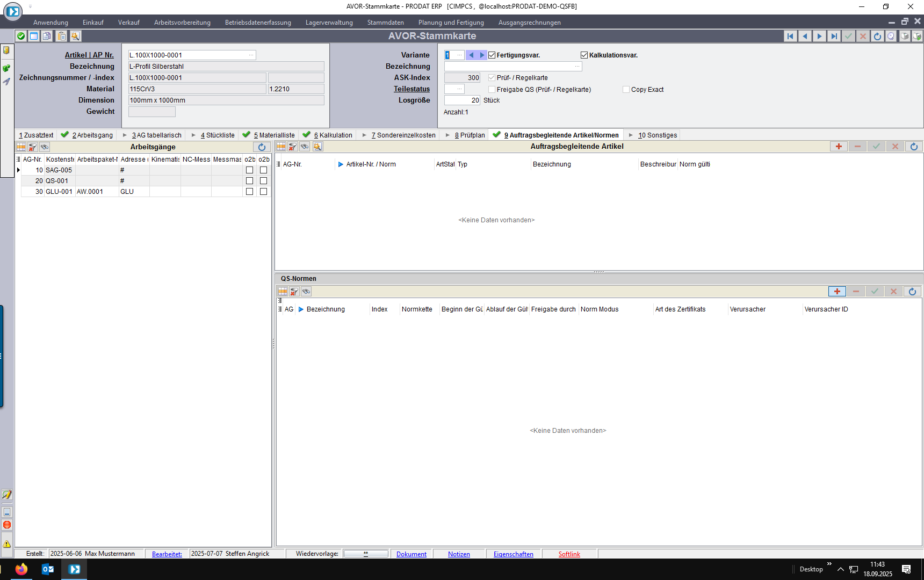Open the Stammdaten menu

click(x=385, y=23)
